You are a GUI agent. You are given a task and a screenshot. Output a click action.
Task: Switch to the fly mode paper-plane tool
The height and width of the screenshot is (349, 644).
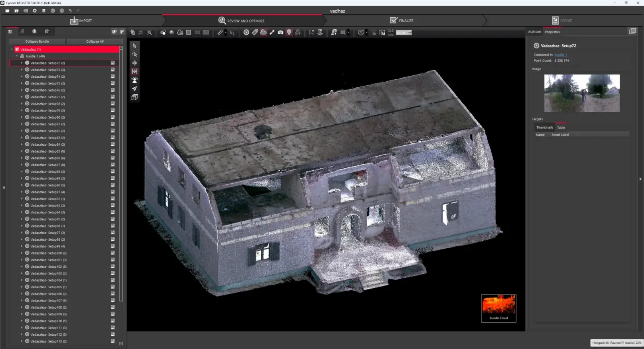point(134,89)
